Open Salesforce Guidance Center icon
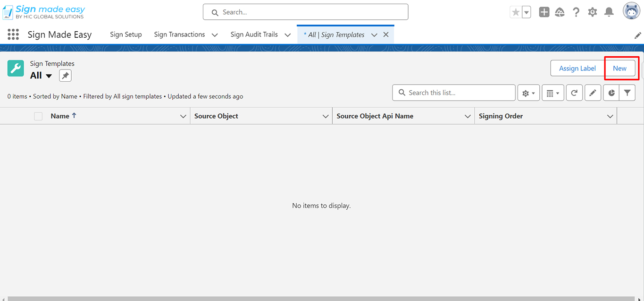The image size is (644, 301). (560, 12)
